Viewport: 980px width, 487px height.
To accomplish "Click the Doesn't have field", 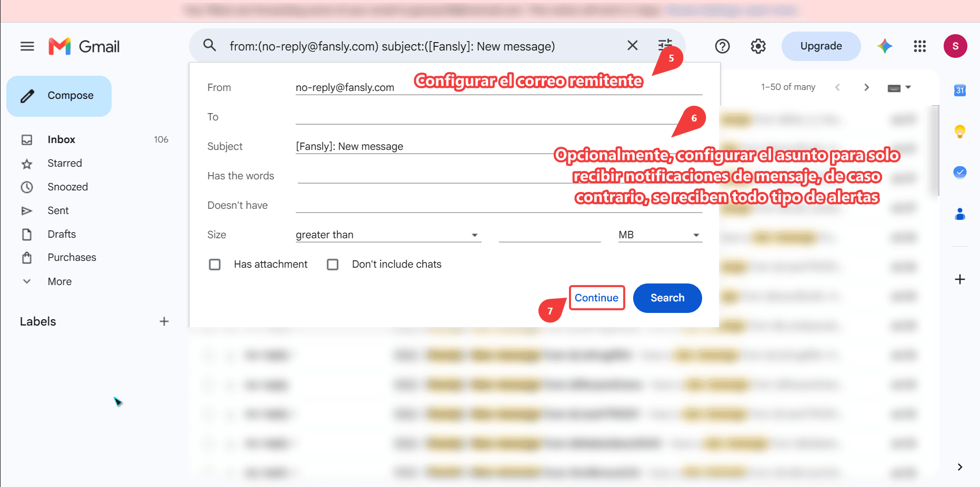I will click(499, 205).
